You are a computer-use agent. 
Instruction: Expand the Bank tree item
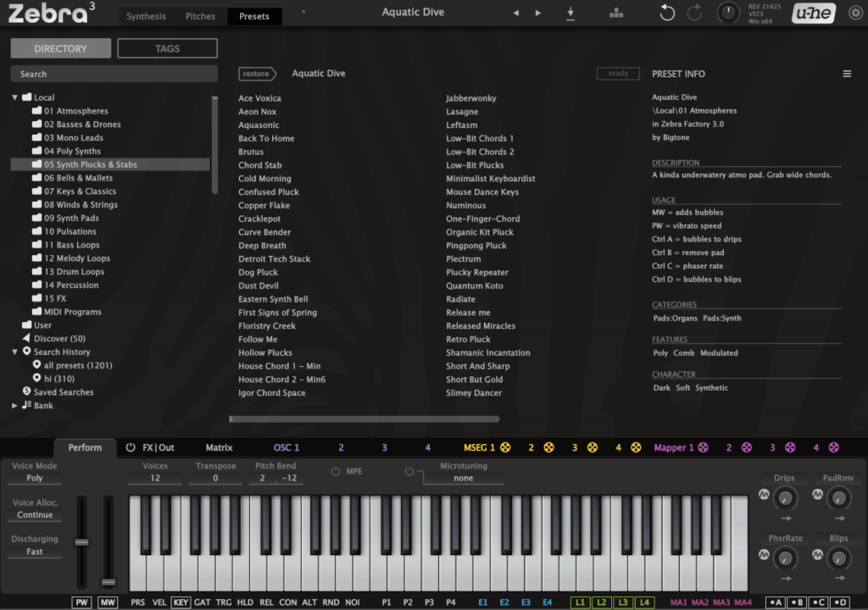(15, 406)
